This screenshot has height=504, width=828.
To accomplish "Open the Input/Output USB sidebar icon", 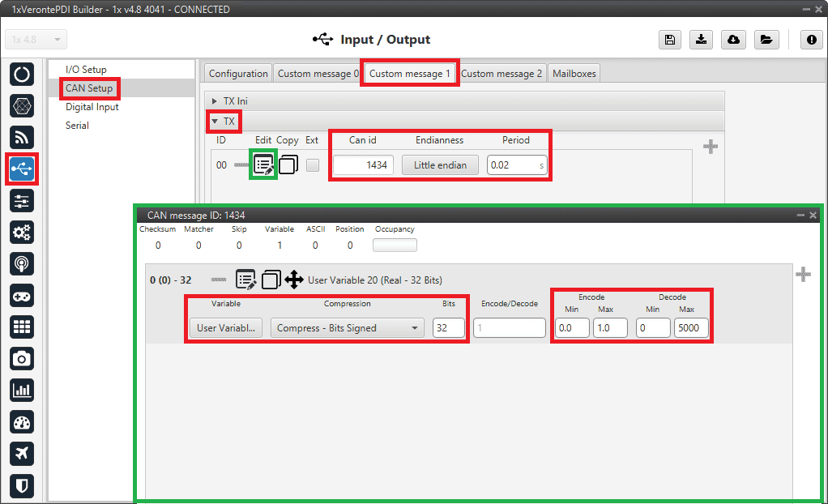I will 22,169.
